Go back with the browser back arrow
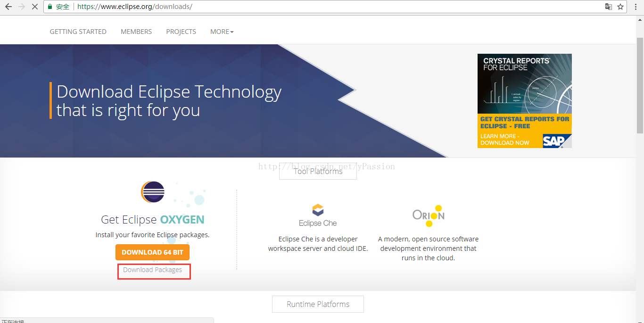The height and width of the screenshot is (323, 644). pos(8,7)
